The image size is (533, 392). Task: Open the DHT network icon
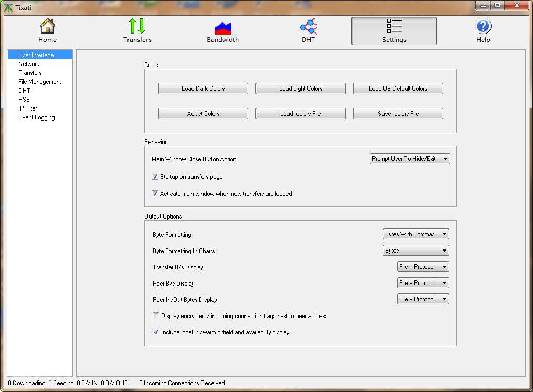pyautogui.click(x=308, y=26)
